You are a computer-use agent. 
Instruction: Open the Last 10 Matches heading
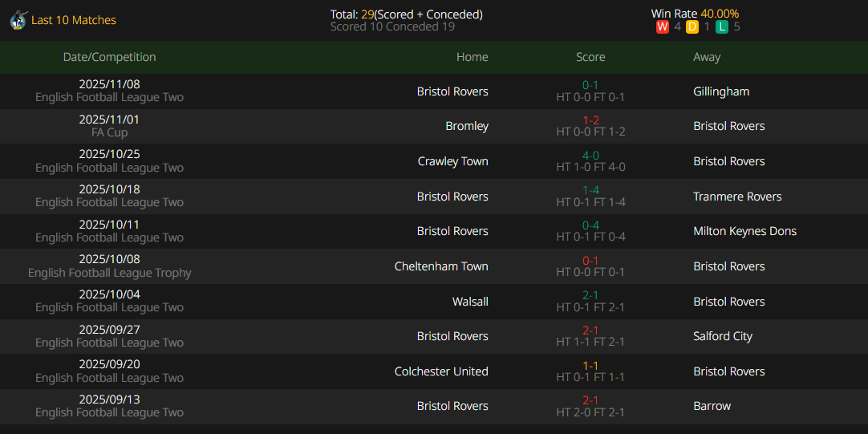[74, 20]
